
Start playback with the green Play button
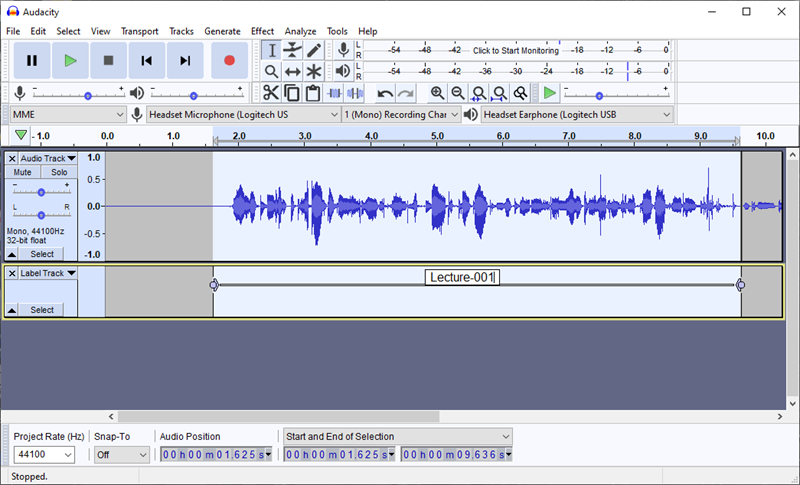tap(70, 61)
